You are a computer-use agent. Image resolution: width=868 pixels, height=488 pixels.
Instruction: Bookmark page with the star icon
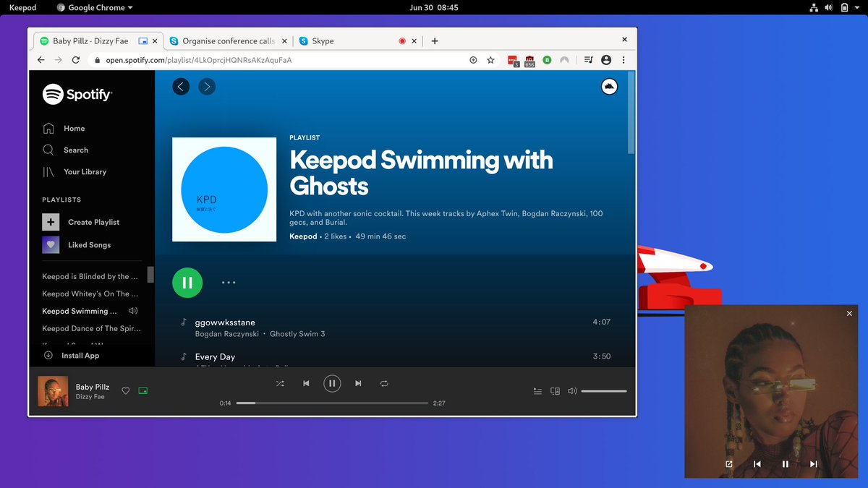point(490,60)
